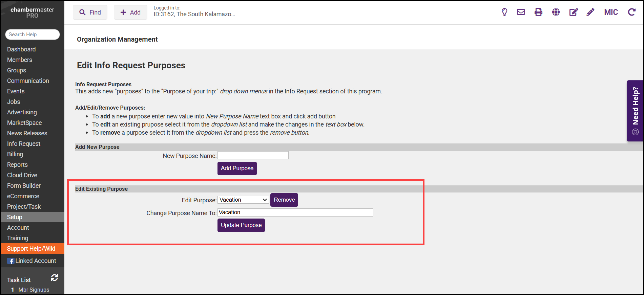Open the Facebook Linked Account icon
This screenshot has width=644, height=295.
click(x=11, y=261)
